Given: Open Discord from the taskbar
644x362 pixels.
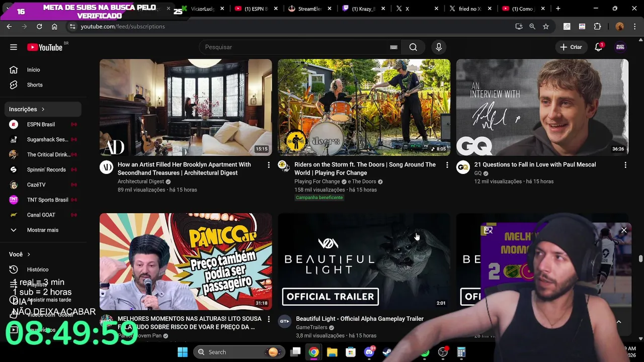Looking at the screenshot, I should 369,352.
